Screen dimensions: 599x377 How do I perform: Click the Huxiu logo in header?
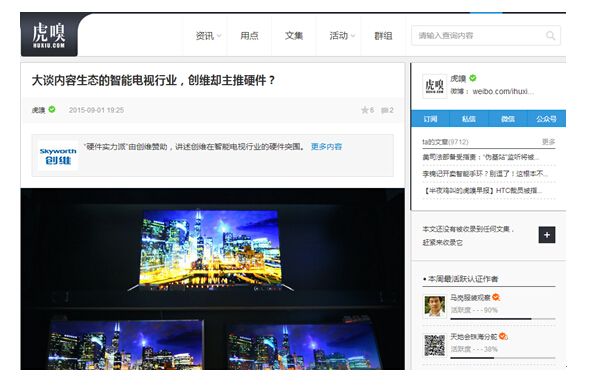49,35
